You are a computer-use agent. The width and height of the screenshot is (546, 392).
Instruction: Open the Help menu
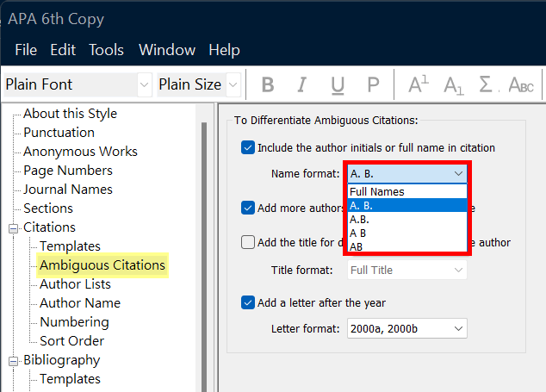point(224,50)
